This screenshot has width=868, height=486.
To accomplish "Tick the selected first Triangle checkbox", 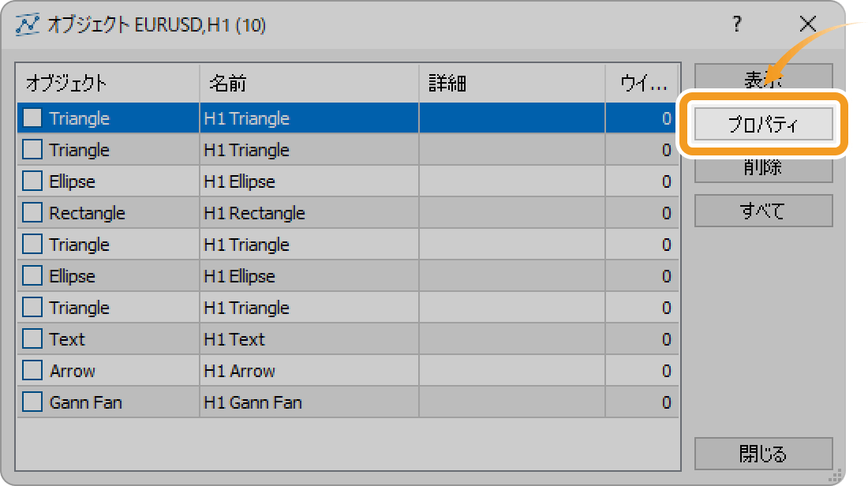I will point(32,118).
